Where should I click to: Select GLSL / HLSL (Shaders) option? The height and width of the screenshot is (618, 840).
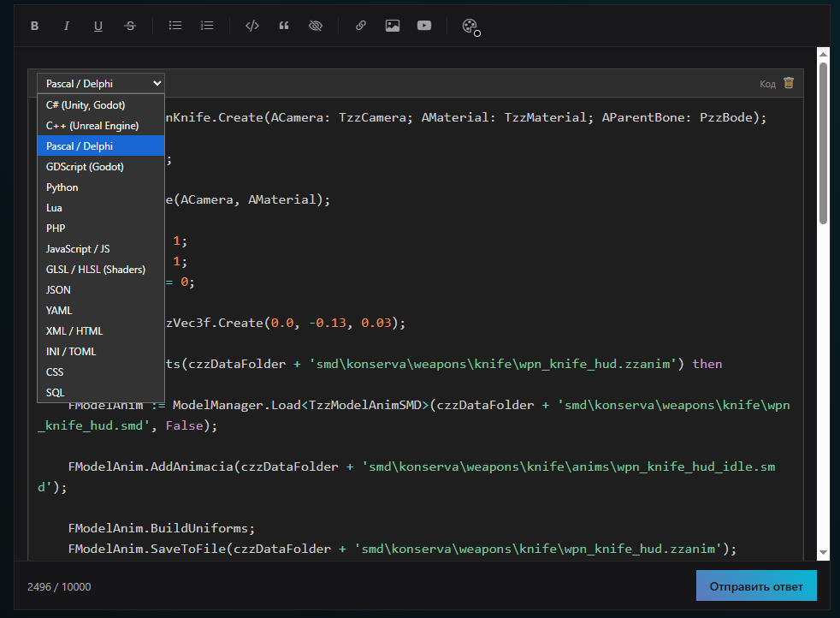pyautogui.click(x=101, y=269)
